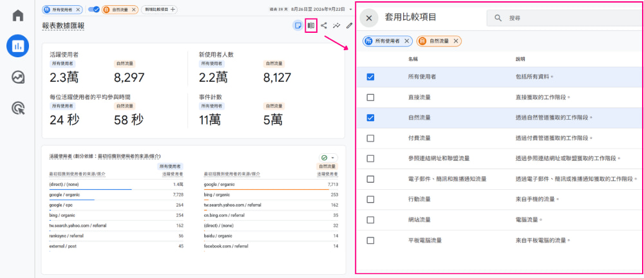The image size is (644, 278).
Task: Expand the date range dropdown arrow
Action: coord(351,9)
